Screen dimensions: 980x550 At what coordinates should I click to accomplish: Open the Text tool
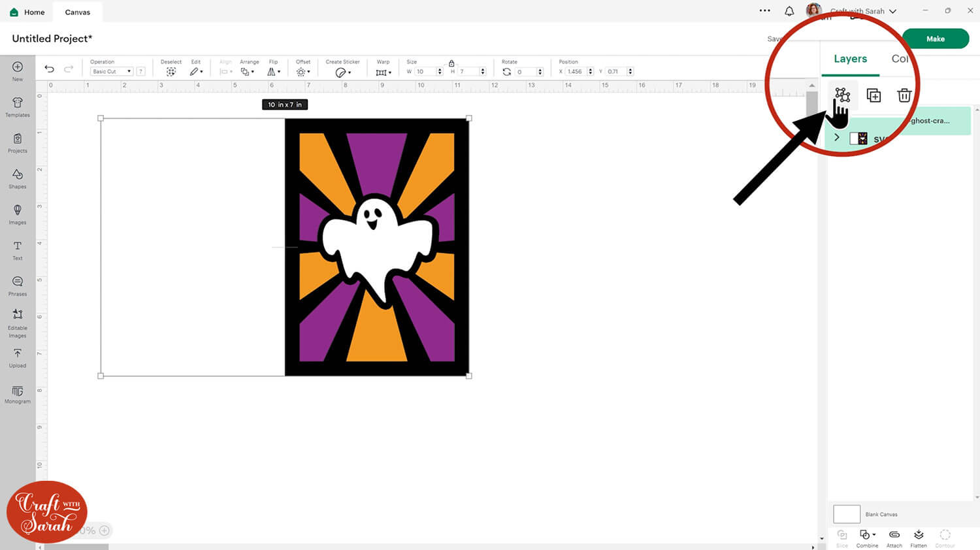(x=18, y=250)
